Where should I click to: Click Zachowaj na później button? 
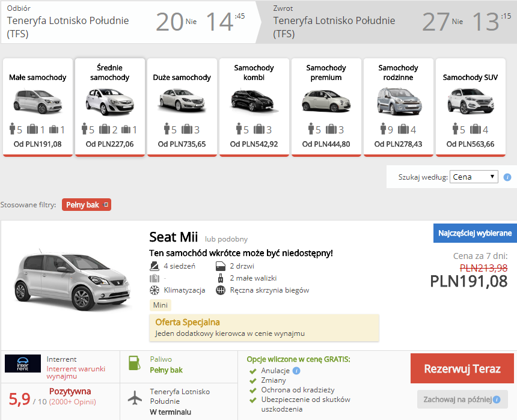click(x=462, y=400)
